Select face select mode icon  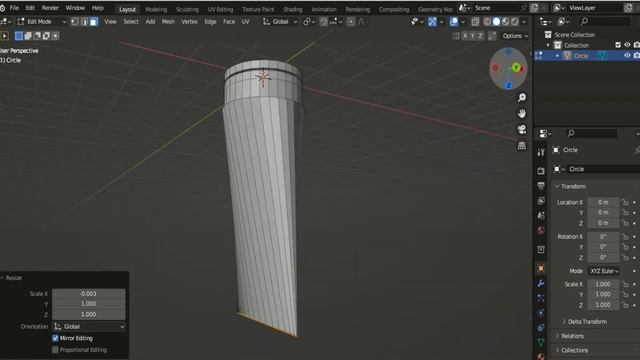pyautogui.click(x=93, y=22)
